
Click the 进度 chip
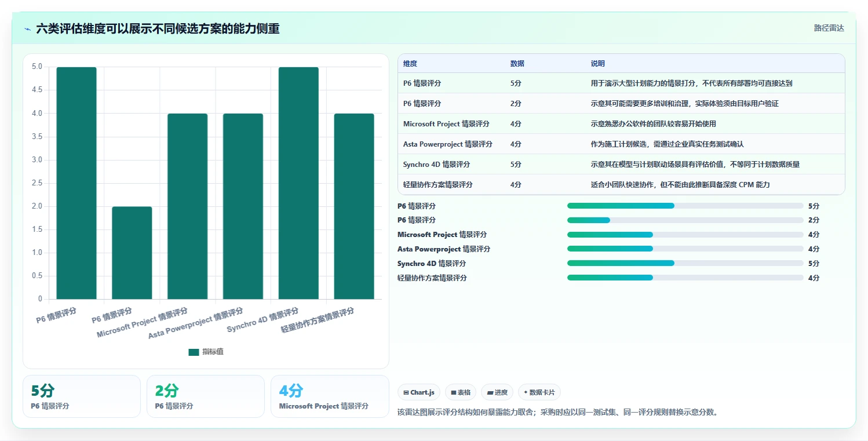pos(498,392)
